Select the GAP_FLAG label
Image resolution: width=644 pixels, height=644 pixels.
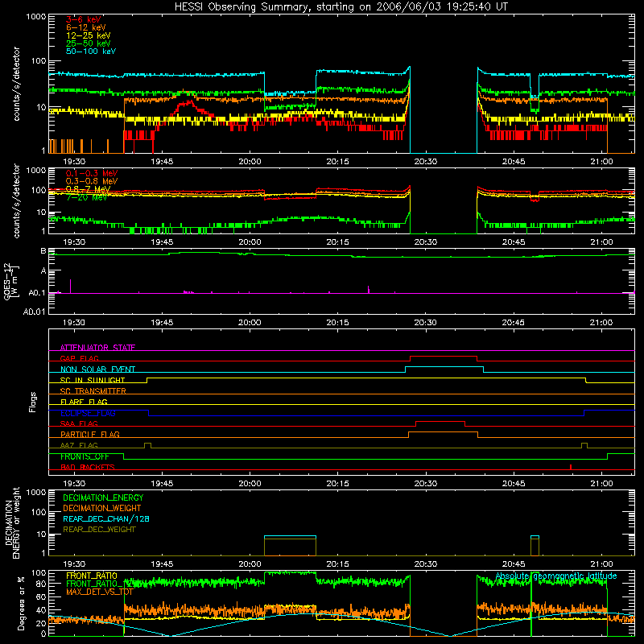click(x=79, y=358)
